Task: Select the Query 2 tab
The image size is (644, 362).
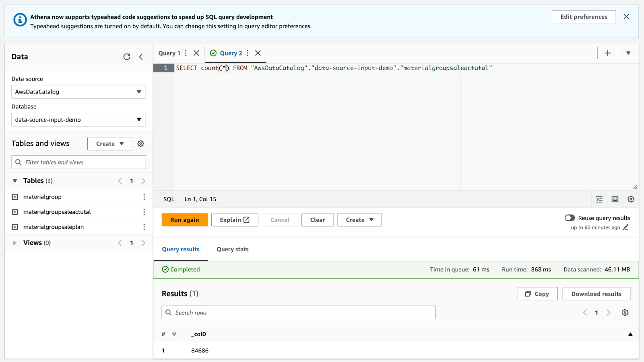Action: [x=231, y=53]
